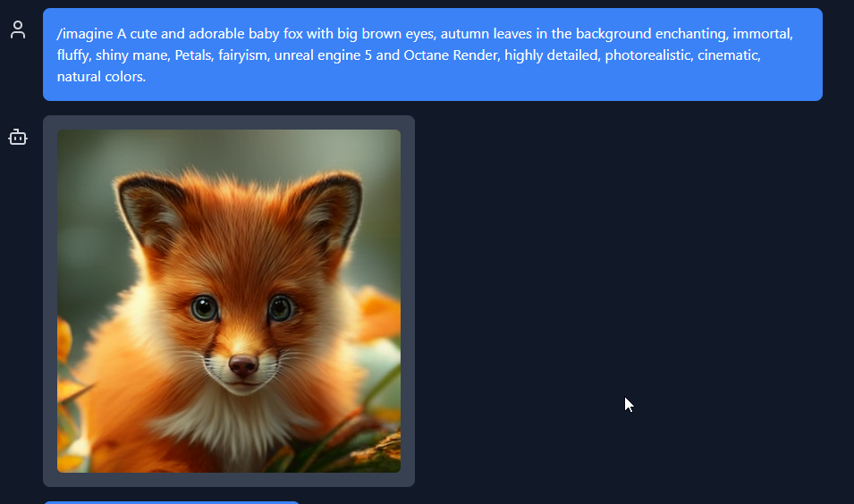Click the partially visible blue bubble at bottom
The image size is (854, 504).
(171, 502)
